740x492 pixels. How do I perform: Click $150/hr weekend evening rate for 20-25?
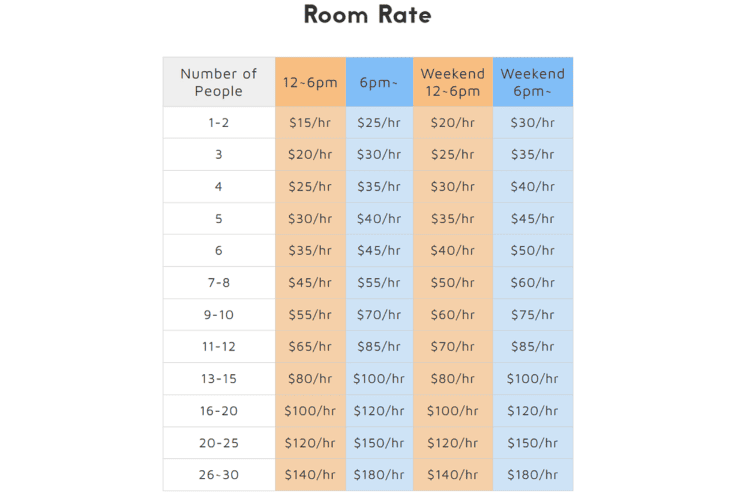(533, 443)
